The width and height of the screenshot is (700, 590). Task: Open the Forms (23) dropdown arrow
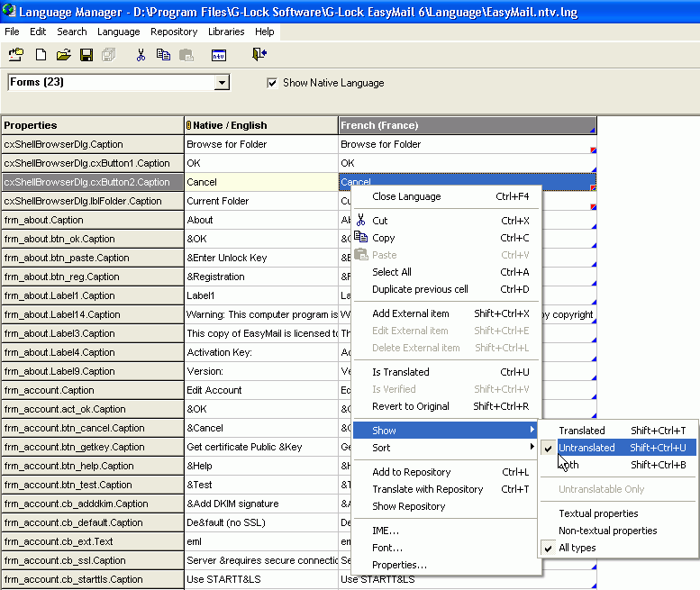(222, 83)
